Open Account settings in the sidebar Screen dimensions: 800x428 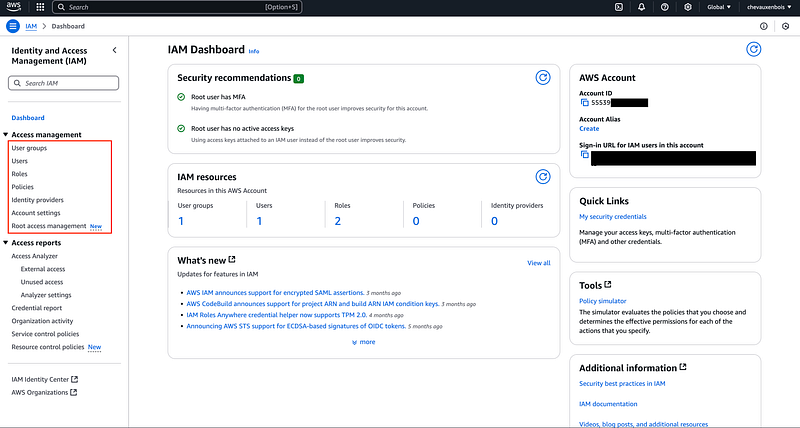pos(36,213)
